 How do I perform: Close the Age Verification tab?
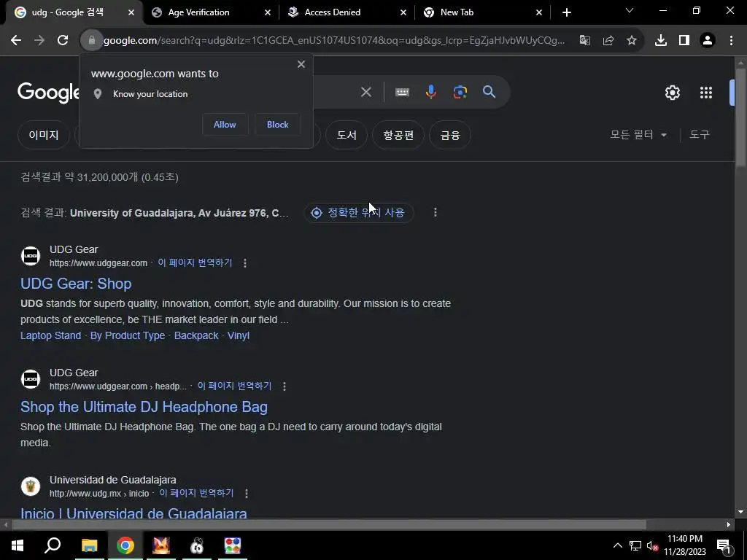click(268, 12)
